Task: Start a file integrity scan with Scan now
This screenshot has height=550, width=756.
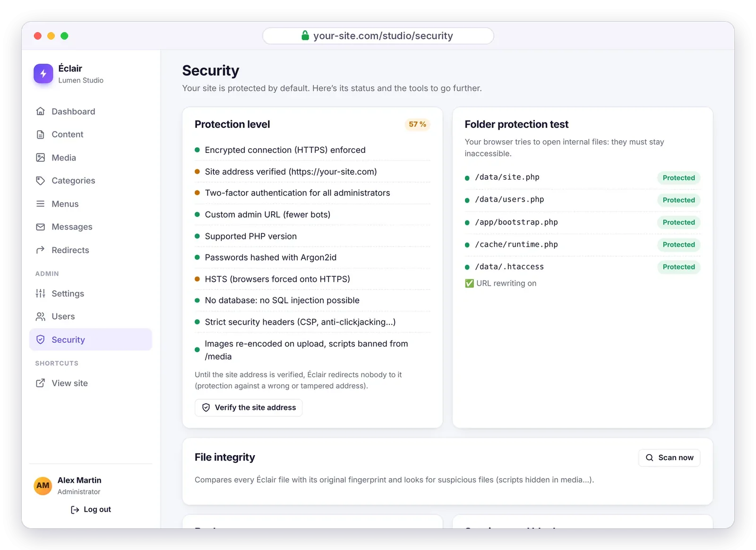Action: 669,457
